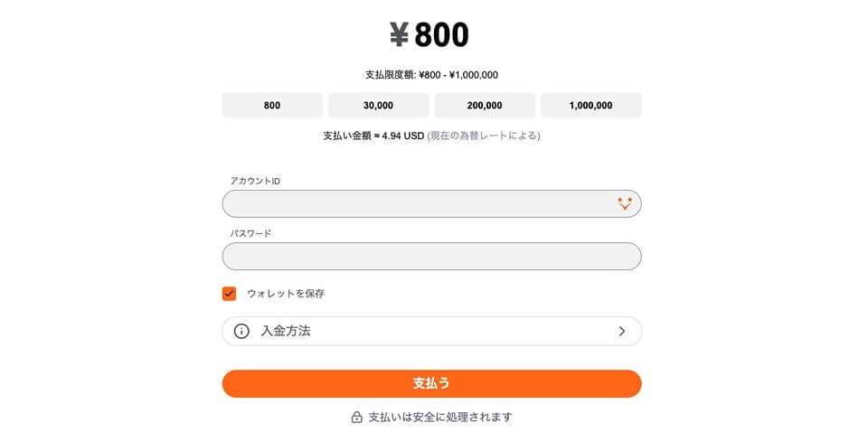The height and width of the screenshot is (442, 868).
Task: Click the 現在の為替レートによる note text
Action: tap(484, 136)
